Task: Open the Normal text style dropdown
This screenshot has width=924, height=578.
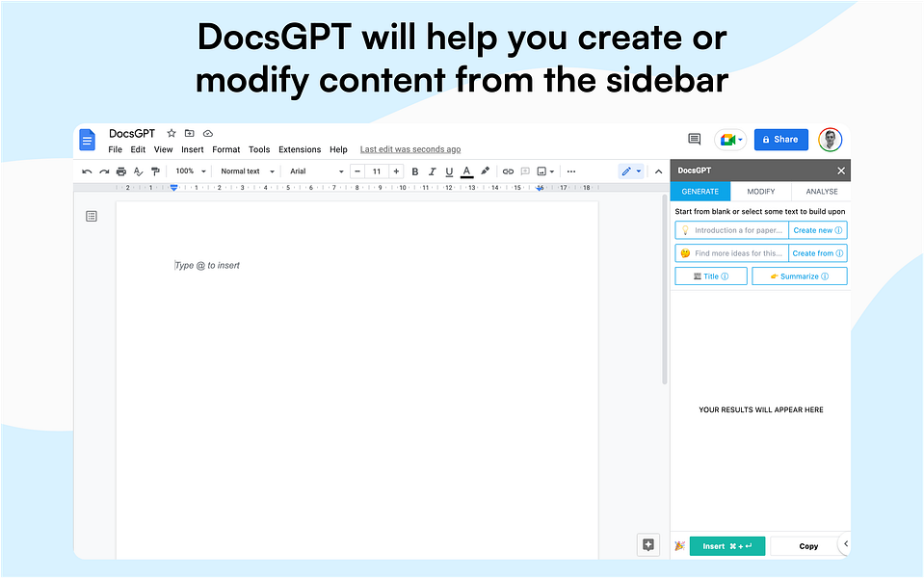Action: coord(248,171)
